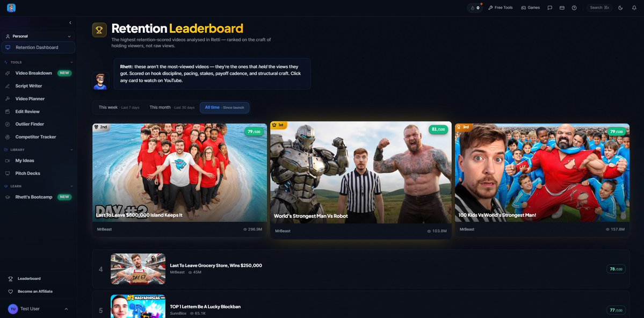
Task: Click the 157.8M views count
Action: (x=615, y=229)
